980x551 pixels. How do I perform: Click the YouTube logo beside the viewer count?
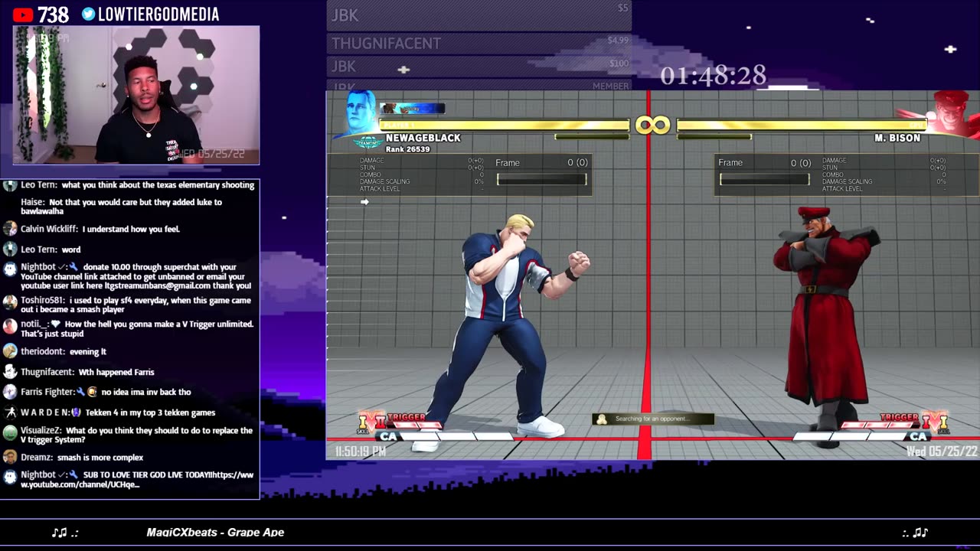click(22, 14)
